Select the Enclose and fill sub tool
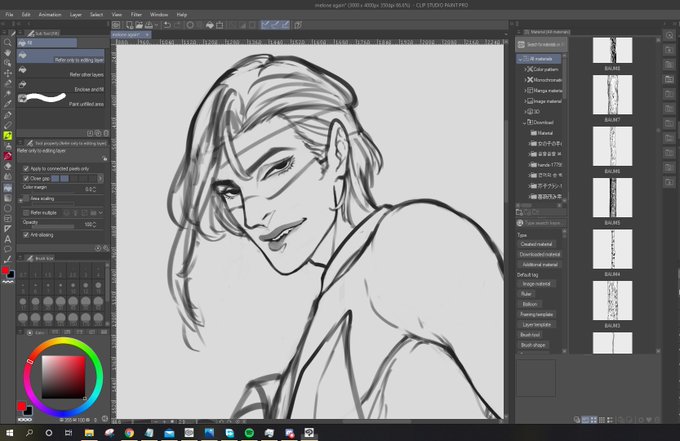The height and width of the screenshot is (441, 680). coord(61,85)
